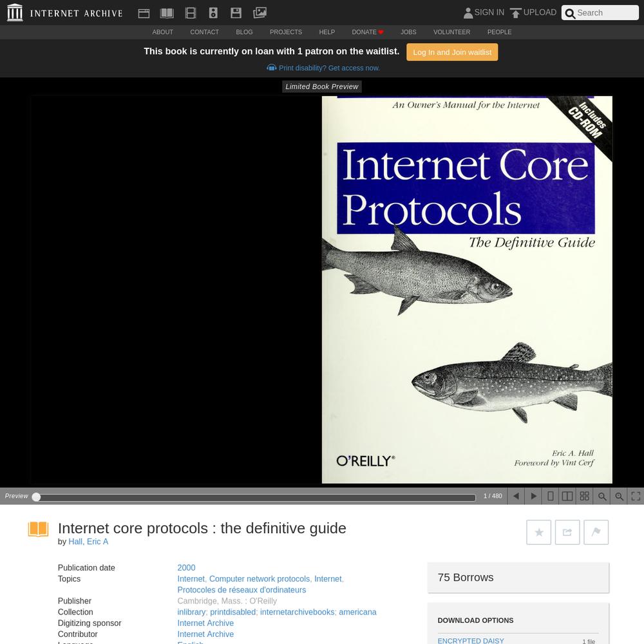
Task: Click the '1 / 480' page counter
Action: tap(493, 496)
